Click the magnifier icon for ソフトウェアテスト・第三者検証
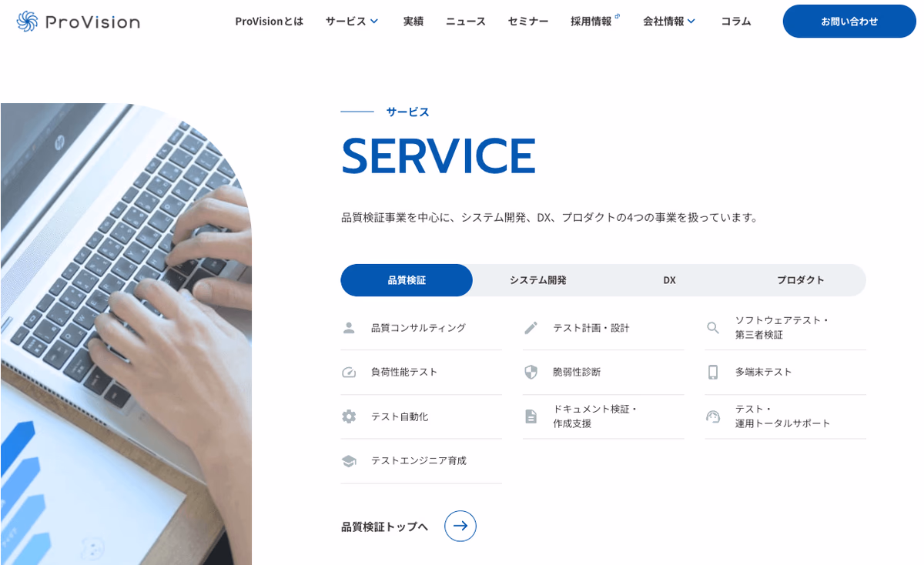 (713, 328)
